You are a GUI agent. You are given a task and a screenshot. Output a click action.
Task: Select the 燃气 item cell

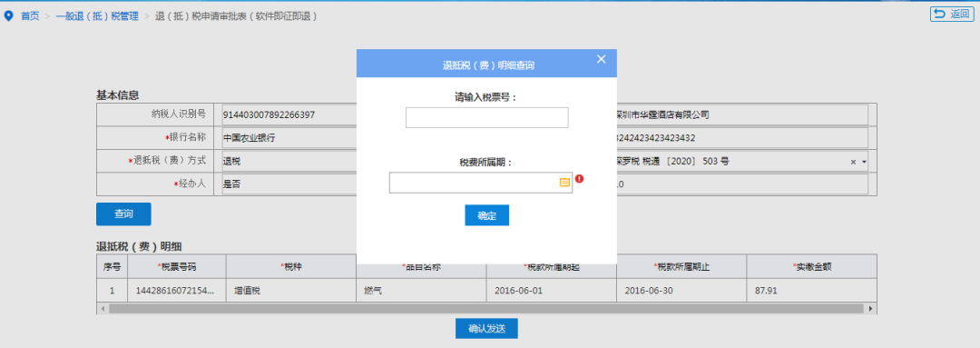[421, 291]
